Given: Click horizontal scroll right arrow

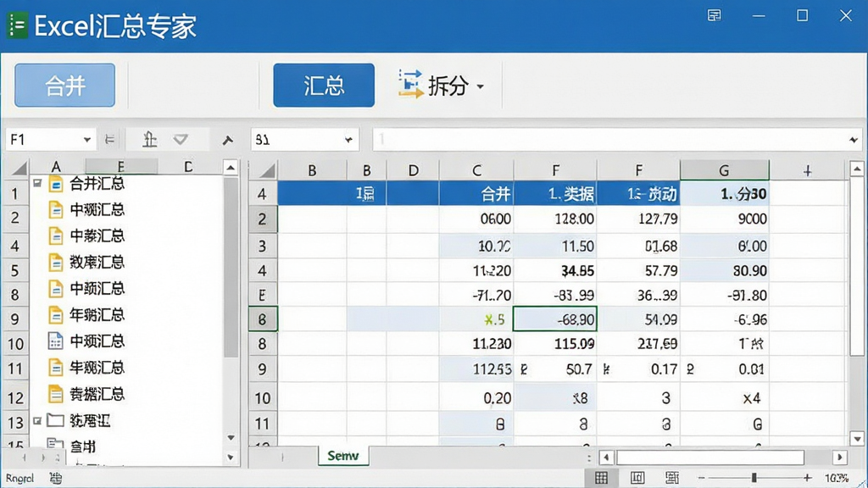Looking at the screenshot, I should pos(840,457).
